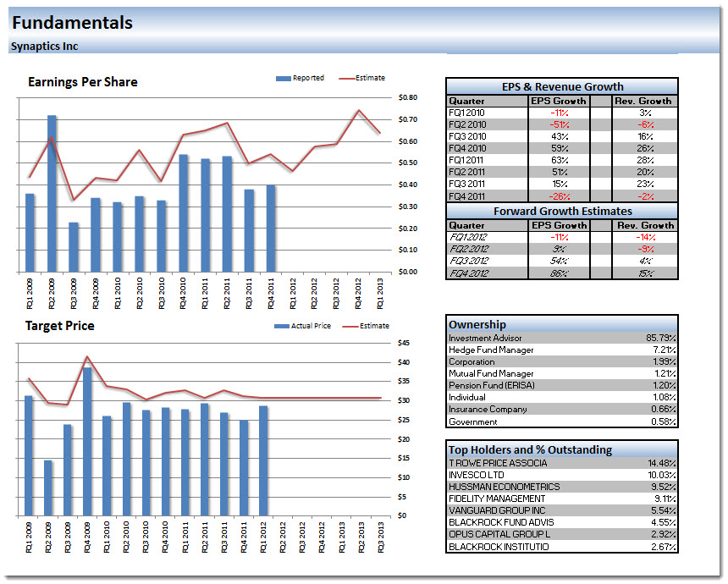
Task: Click the BLACKROCK FUND ADVIS row
Action: [562, 522]
